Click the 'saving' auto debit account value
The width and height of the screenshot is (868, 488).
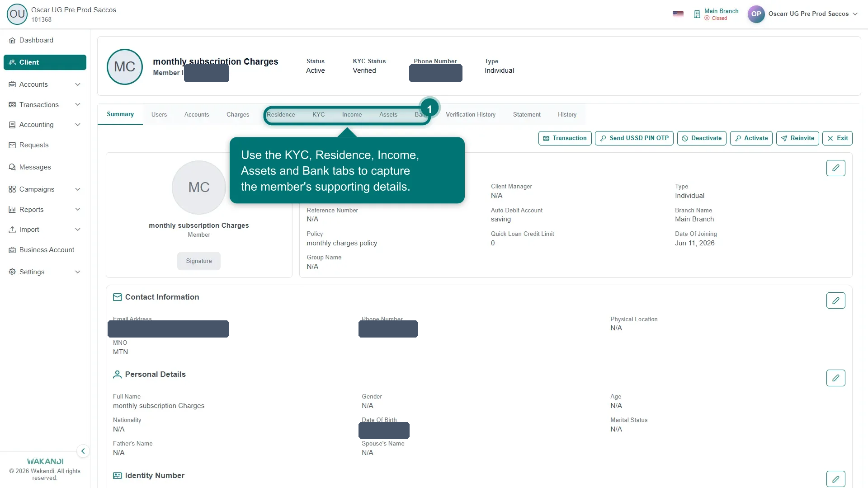tap(501, 219)
